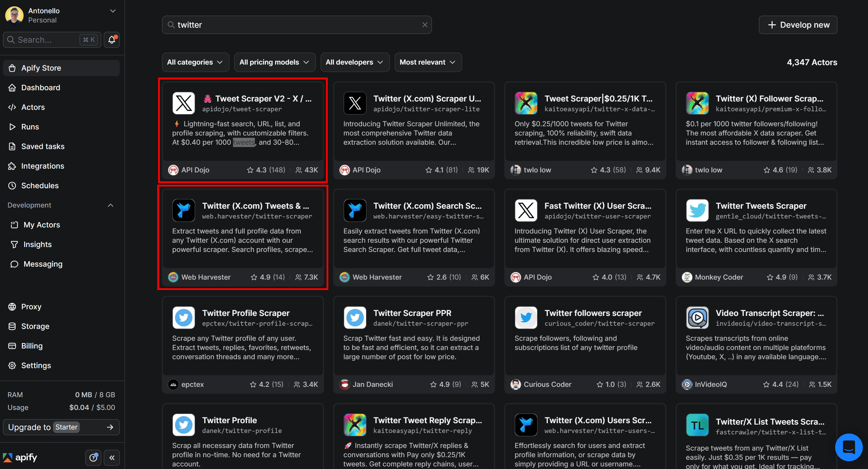Open the Proxy section

click(31, 306)
